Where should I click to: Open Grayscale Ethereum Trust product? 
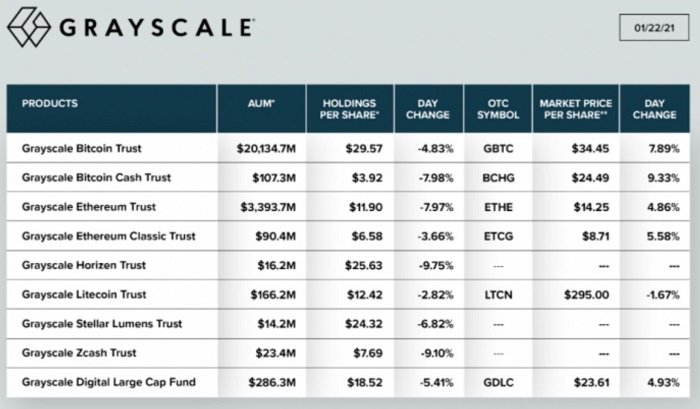click(x=88, y=206)
